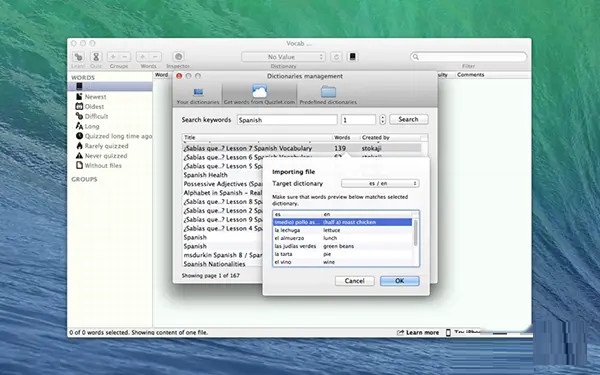Click the Comments column header in Vocab window

pyautogui.click(x=493, y=75)
